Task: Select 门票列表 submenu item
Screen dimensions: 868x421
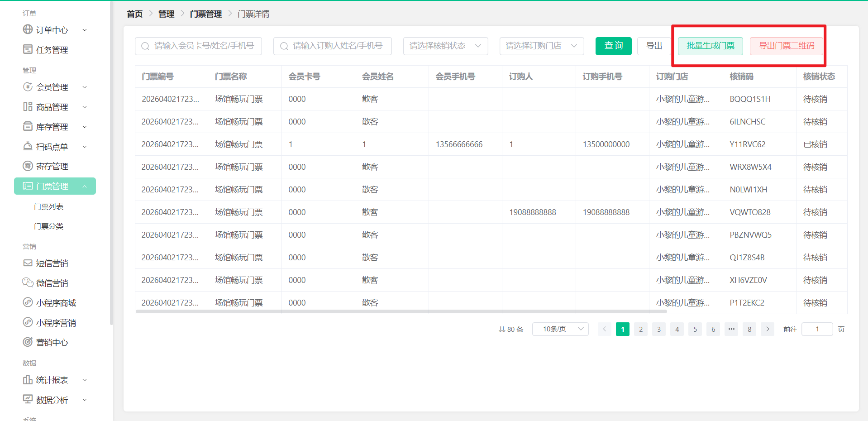Action: click(x=49, y=206)
